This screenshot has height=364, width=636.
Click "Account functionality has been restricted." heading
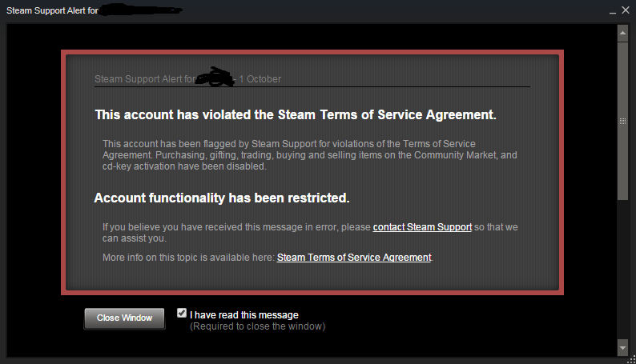(x=222, y=198)
